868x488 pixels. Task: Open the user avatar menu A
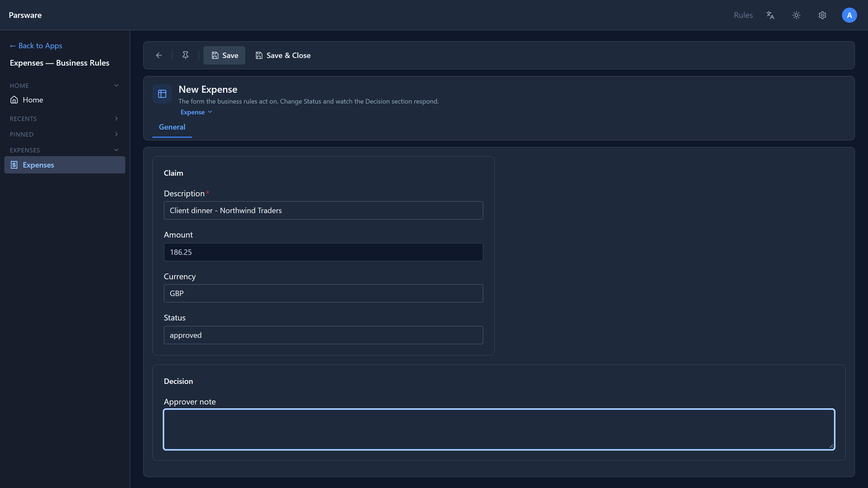click(x=849, y=15)
